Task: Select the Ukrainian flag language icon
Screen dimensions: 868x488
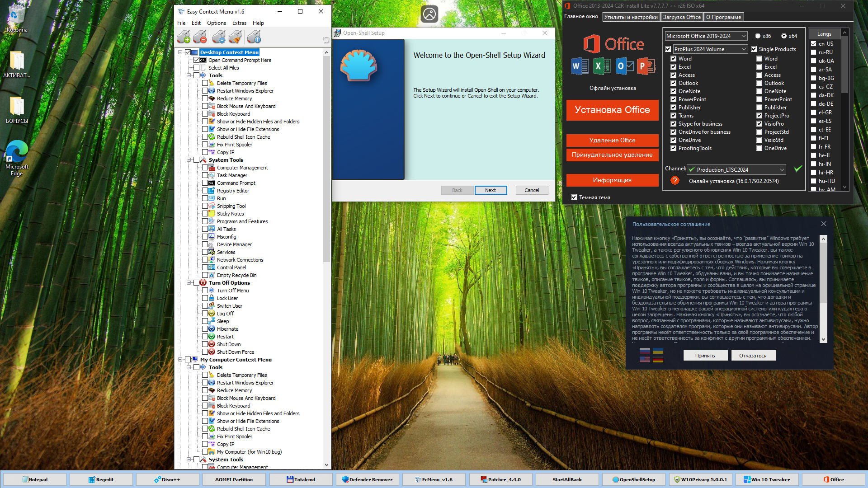Action: click(658, 351)
